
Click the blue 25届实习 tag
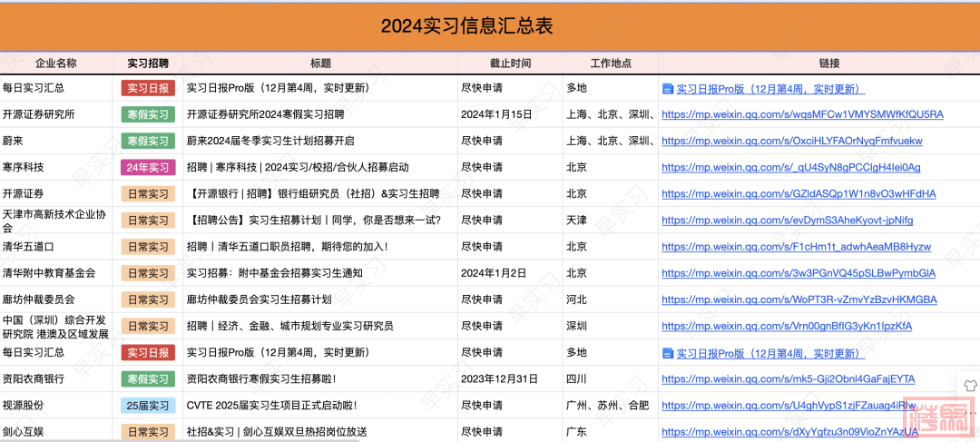148,405
